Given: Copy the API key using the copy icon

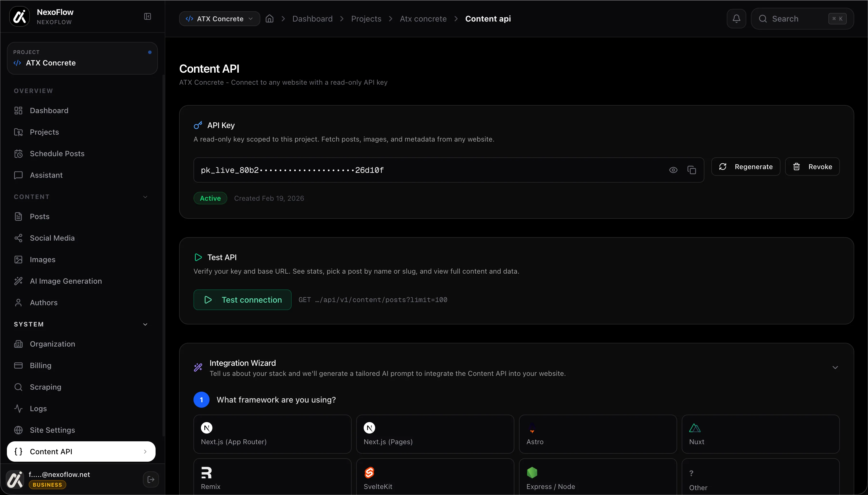Looking at the screenshot, I should [692, 170].
